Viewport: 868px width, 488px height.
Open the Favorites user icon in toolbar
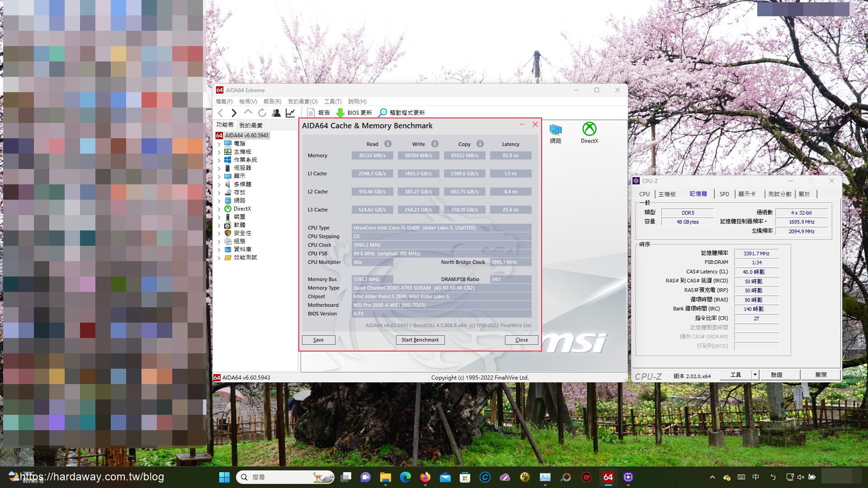pyautogui.click(x=276, y=113)
